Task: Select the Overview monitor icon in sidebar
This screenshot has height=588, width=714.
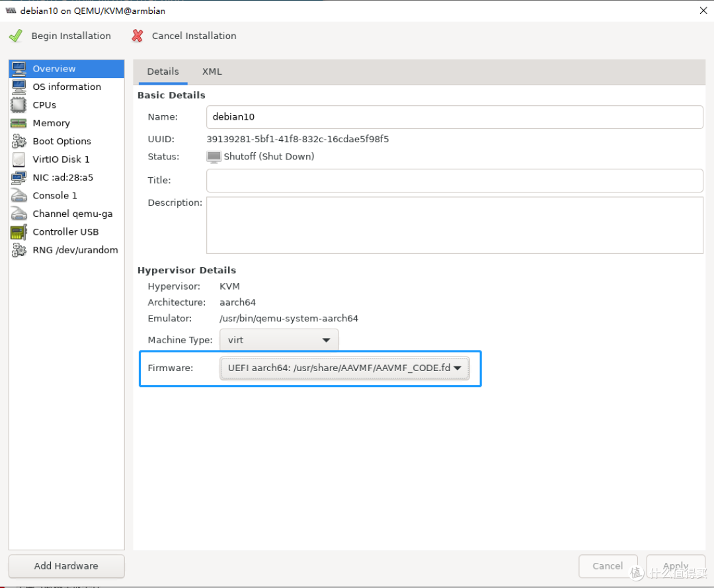Action: tap(19, 69)
